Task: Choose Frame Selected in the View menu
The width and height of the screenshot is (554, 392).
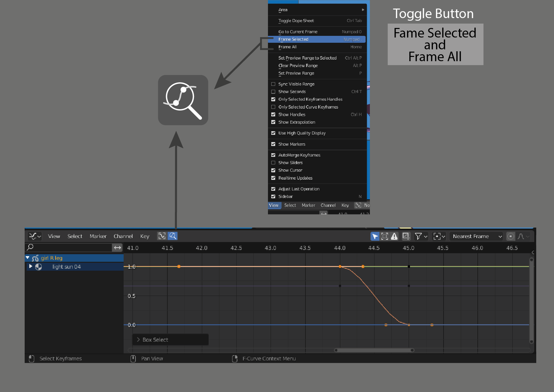Action: coord(317,39)
